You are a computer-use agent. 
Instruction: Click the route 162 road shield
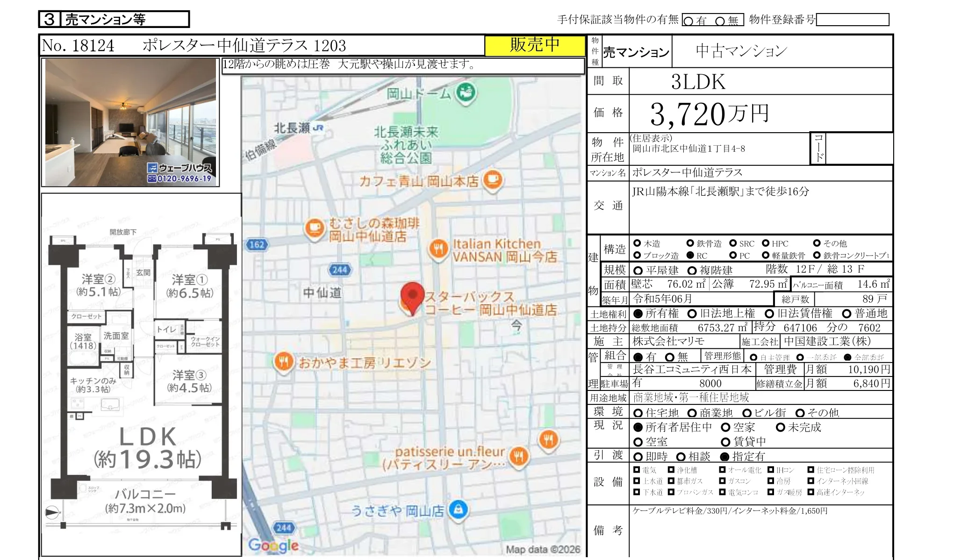tap(257, 244)
